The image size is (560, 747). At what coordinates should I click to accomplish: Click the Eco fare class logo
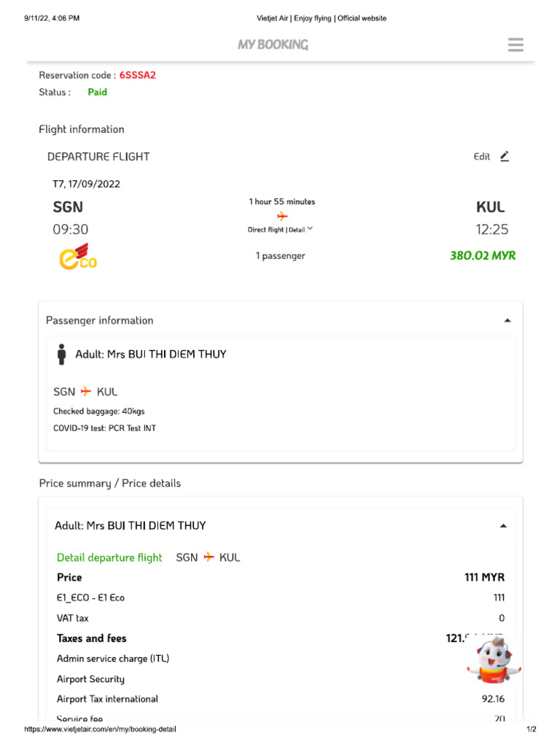pos(78,257)
